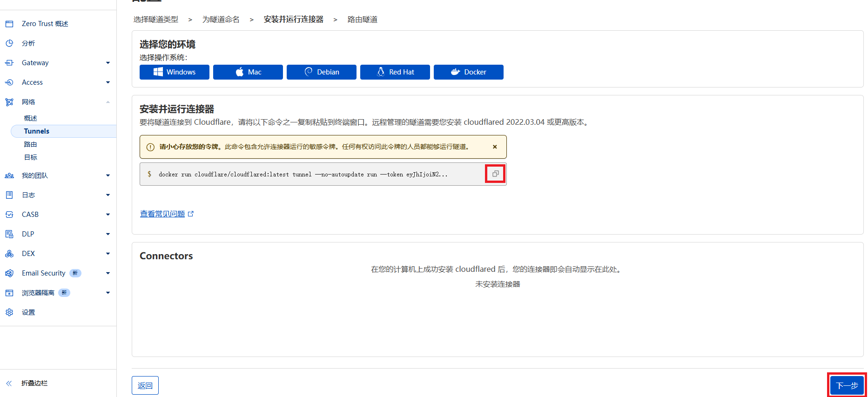Expand the 浏览器隔离 menu arrow

click(108, 293)
